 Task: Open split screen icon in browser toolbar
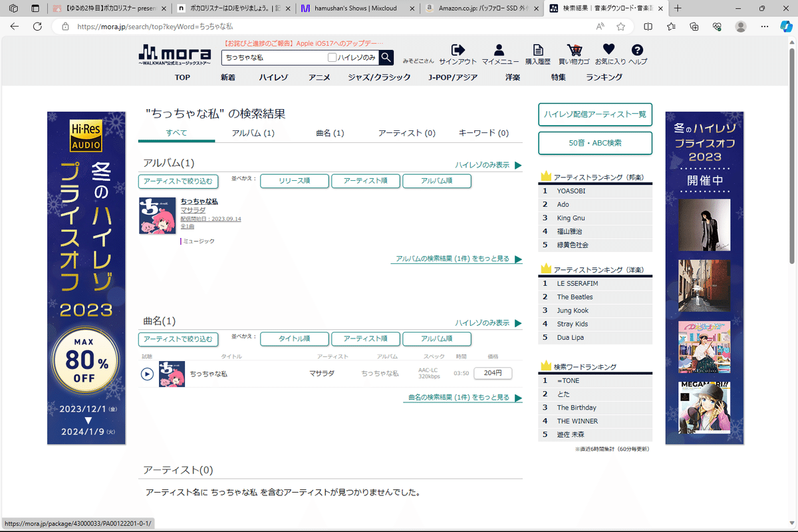point(648,27)
